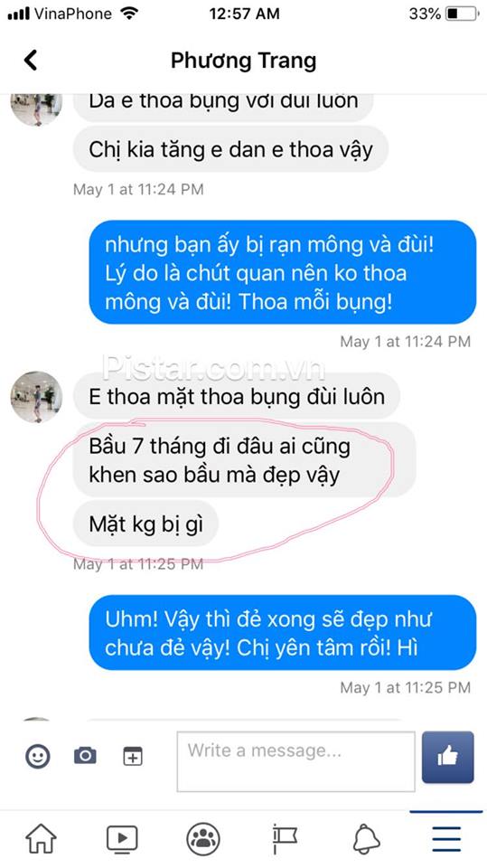
Task: Tap the blue 'Uhm! Vậy thì đẻ xong' message
Action: pyautogui.click(x=282, y=633)
